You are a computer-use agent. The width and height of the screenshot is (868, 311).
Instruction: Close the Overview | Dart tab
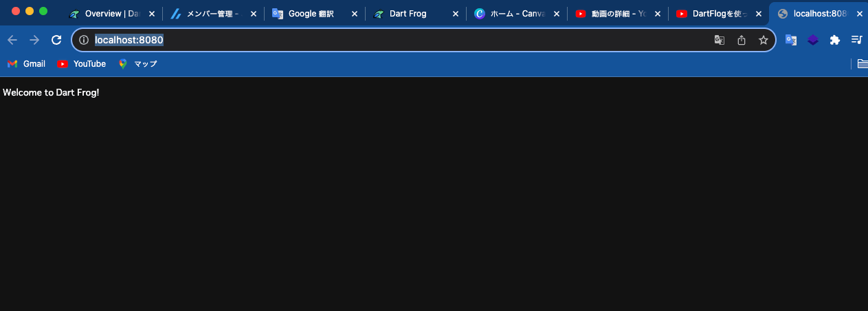point(152,14)
